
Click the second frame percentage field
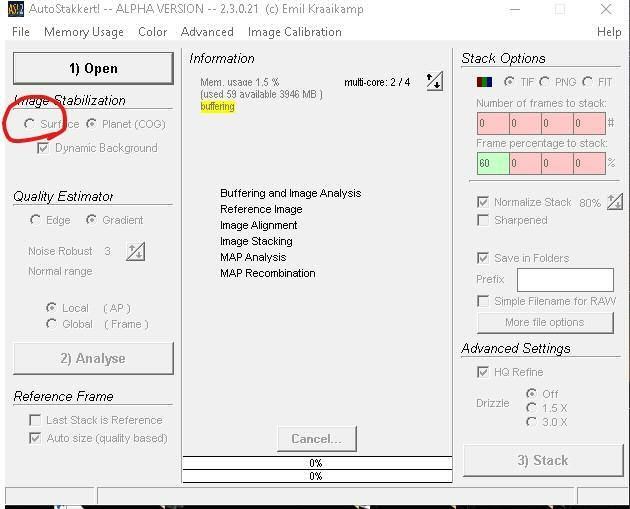tap(525, 163)
